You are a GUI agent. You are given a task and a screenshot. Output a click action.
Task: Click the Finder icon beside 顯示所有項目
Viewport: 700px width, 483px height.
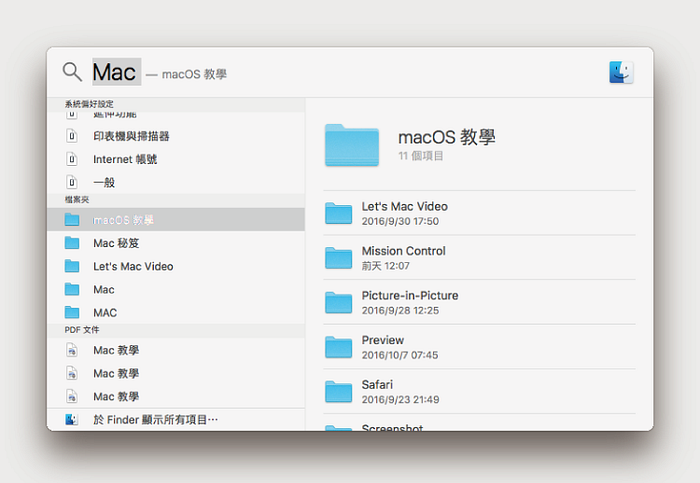(x=72, y=420)
